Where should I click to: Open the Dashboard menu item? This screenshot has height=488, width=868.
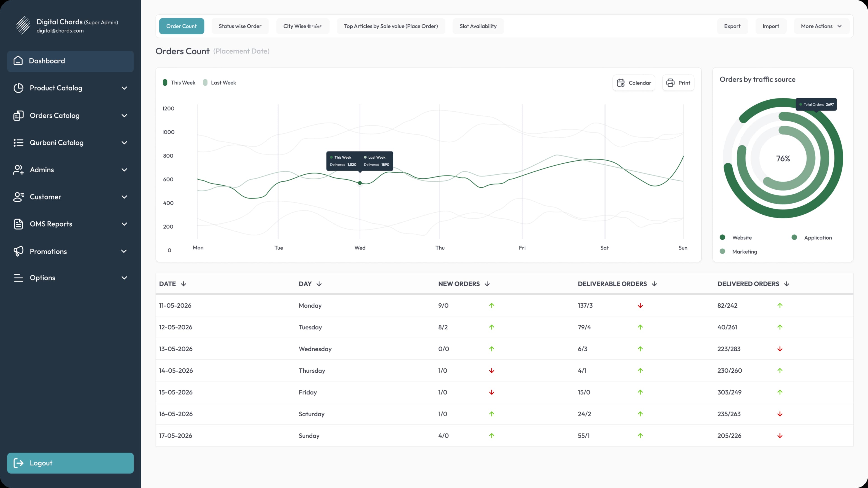pyautogui.click(x=71, y=61)
